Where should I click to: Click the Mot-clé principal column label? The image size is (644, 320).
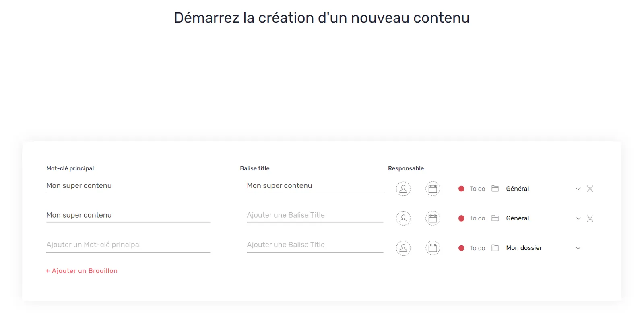tap(70, 168)
